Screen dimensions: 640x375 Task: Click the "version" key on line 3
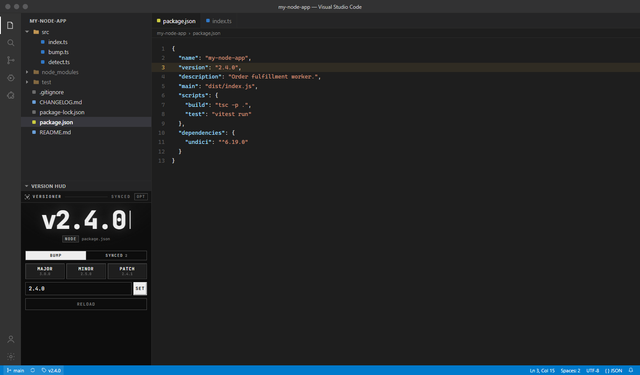tap(193, 67)
